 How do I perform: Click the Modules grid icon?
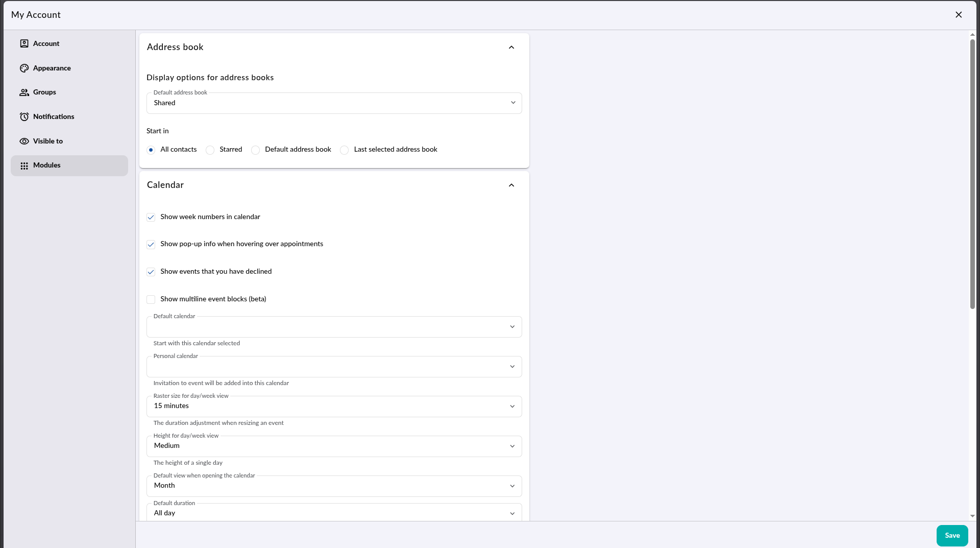(24, 165)
